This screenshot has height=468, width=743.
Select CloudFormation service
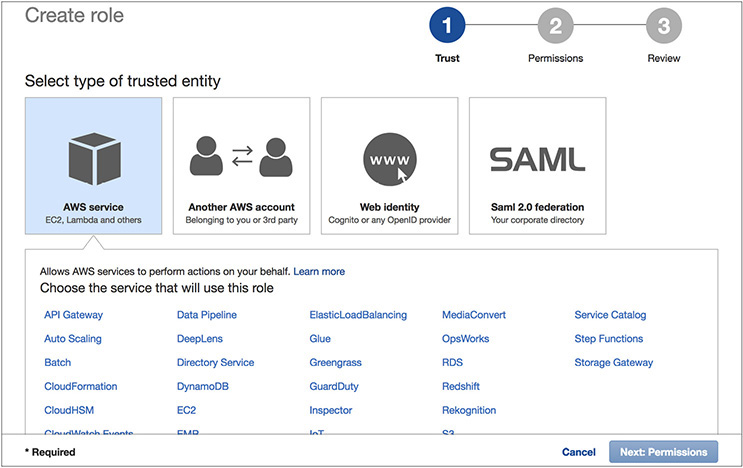point(81,386)
